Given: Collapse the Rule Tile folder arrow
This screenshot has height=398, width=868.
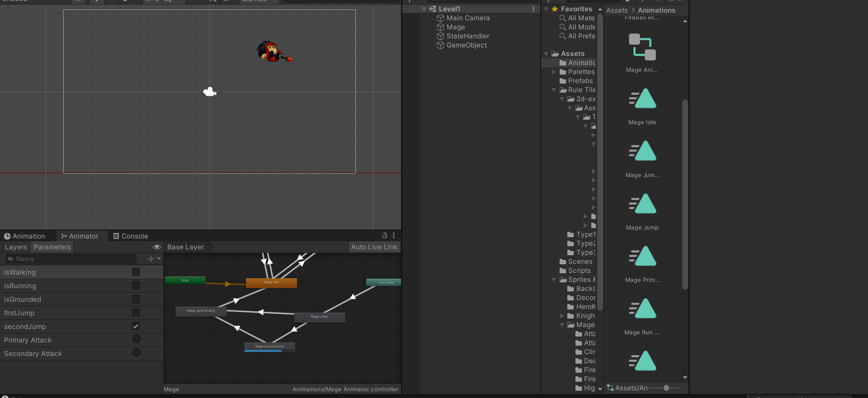Looking at the screenshot, I should 554,90.
